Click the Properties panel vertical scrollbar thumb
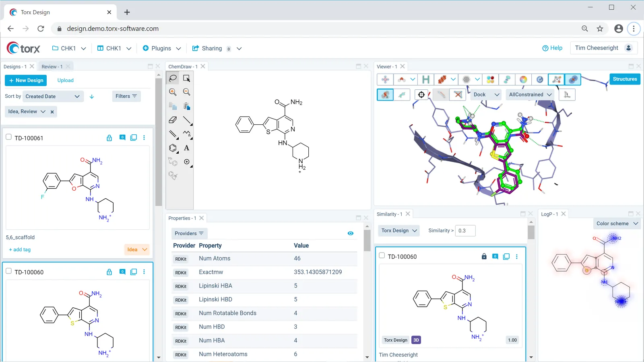Screen dimensions: 644x362 tap(367, 241)
